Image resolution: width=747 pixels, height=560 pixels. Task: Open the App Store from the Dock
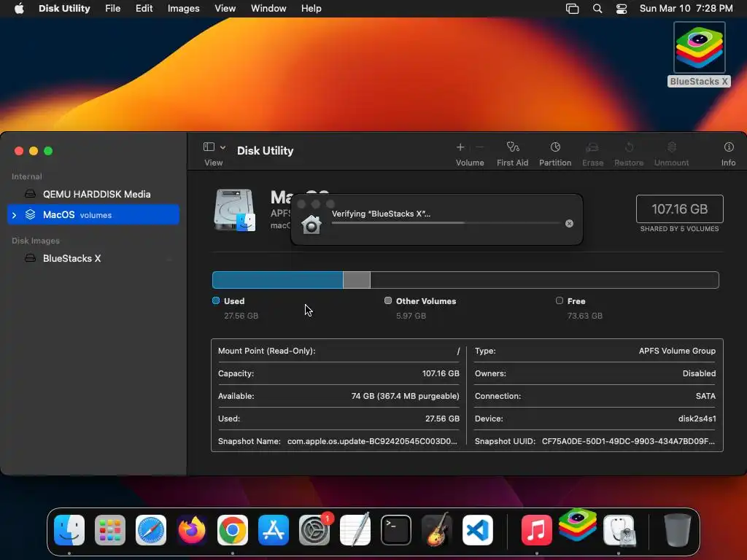coord(274,530)
